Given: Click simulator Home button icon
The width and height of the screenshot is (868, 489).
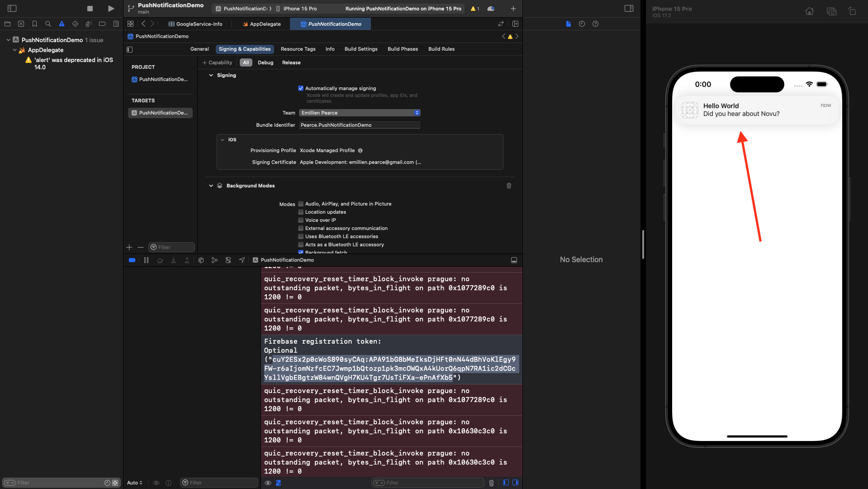Looking at the screenshot, I should 809,11.
